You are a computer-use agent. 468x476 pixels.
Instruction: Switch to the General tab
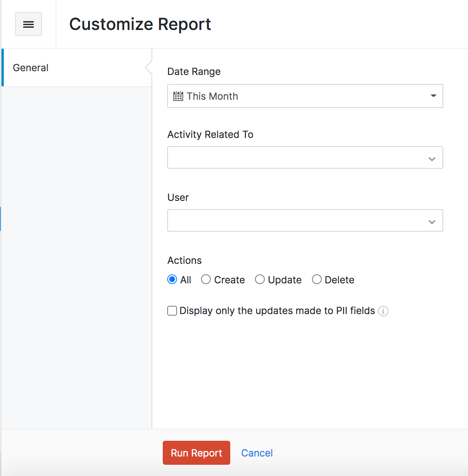point(31,68)
